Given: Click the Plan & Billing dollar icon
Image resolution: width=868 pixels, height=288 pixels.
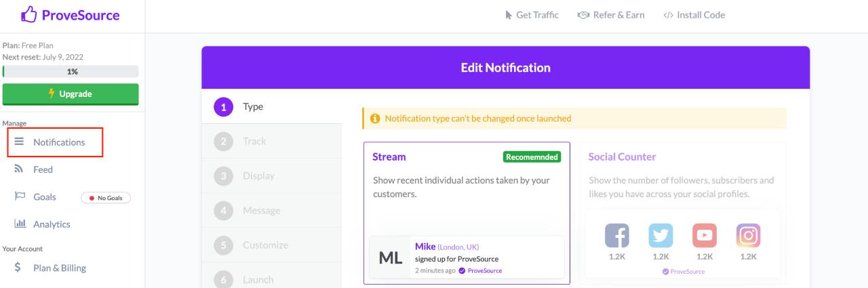Looking at the screenshot, I should [x=18, y=268].
